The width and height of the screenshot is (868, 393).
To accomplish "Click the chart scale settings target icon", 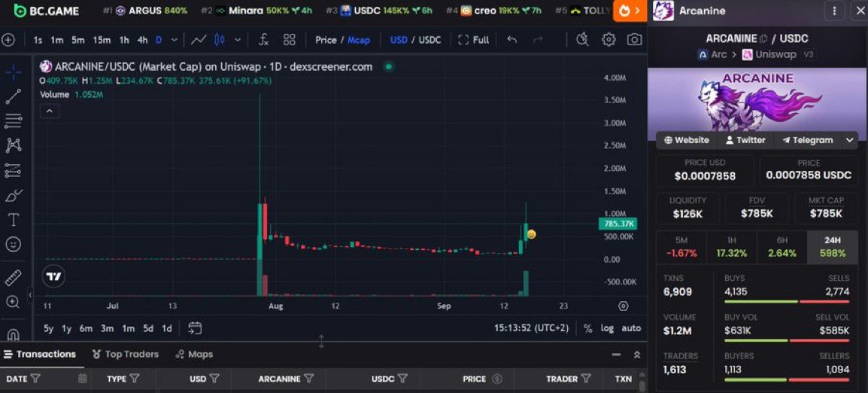I will (624, 306).
